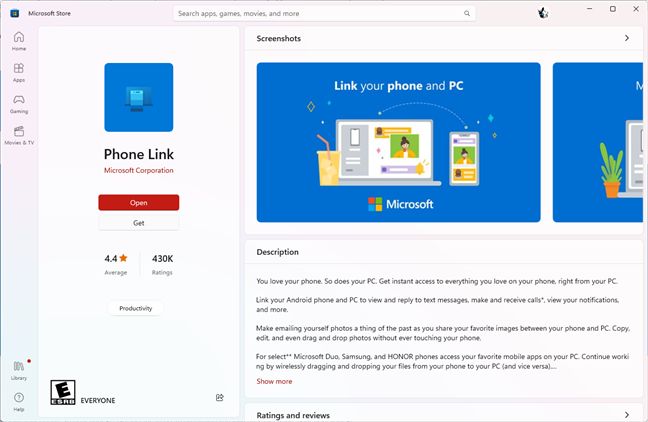This screenshot has height=422, width=648.
Task: Open the Phone Link app via Open button
Action: 139,203
